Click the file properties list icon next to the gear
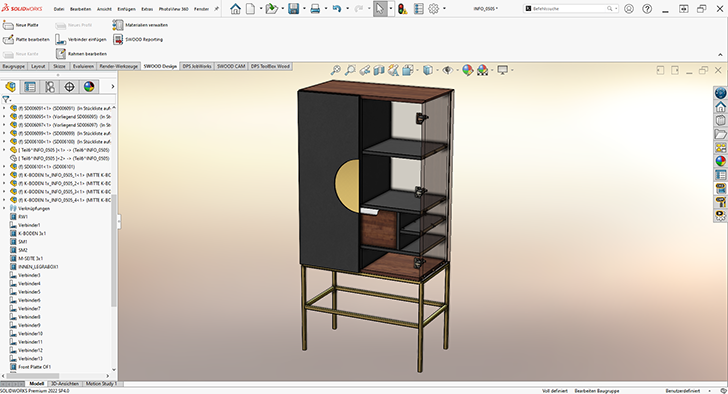Image resolution: width=728 pixels, height=394 pixels. [x=419, y=8]
